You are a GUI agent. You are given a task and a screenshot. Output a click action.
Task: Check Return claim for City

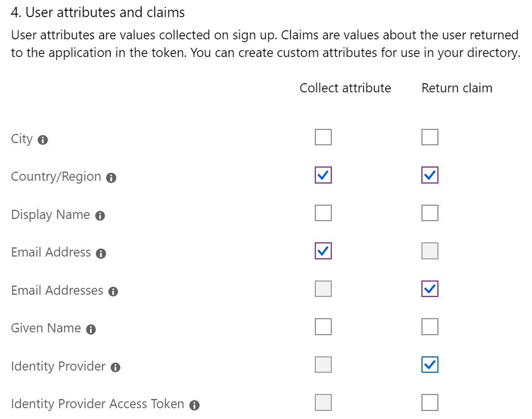pos(430,137)
